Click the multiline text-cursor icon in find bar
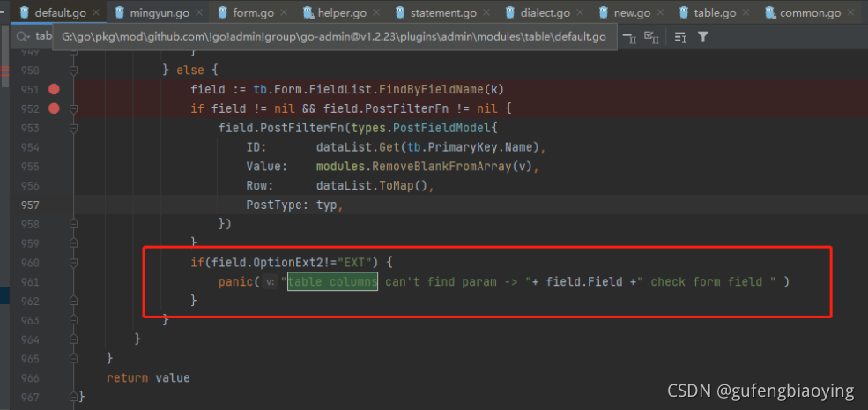This screenshot has width=868, height=410. point(680,37)
